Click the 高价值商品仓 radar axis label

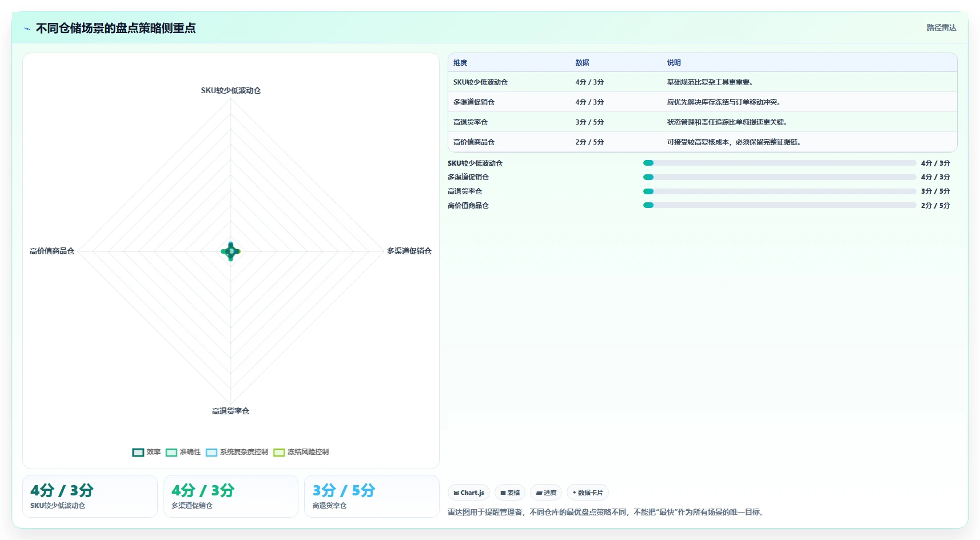coord(52,251)
